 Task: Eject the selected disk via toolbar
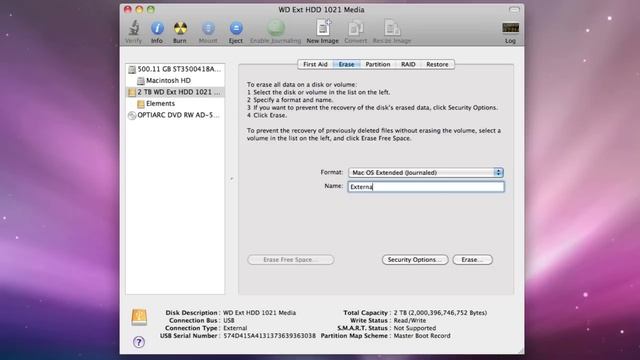(x=236, y=28)
